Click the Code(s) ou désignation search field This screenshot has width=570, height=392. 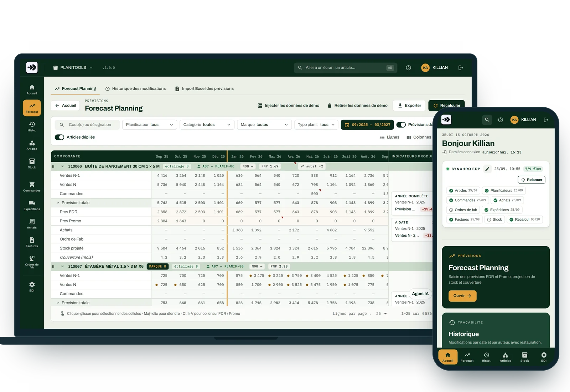point(87,125)
